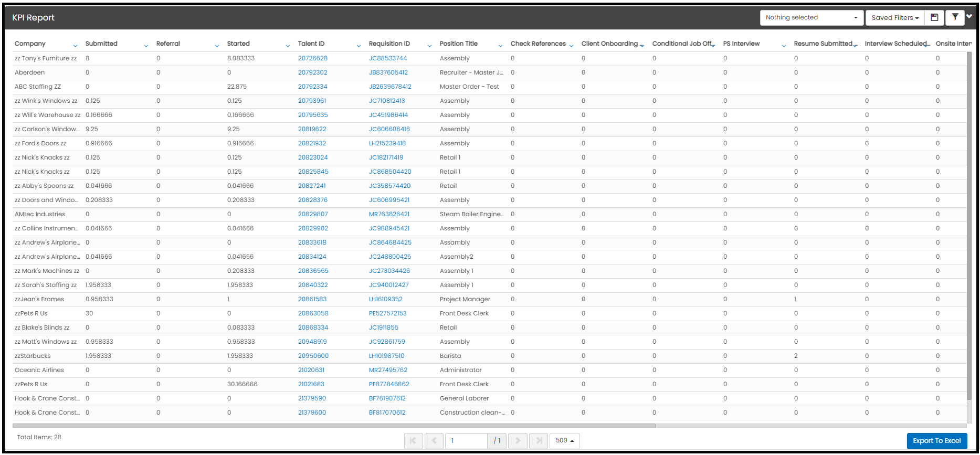980x455 pixels.
Task: Open Requisition ID link JB837605412
Action: click(x=388, y=72)
